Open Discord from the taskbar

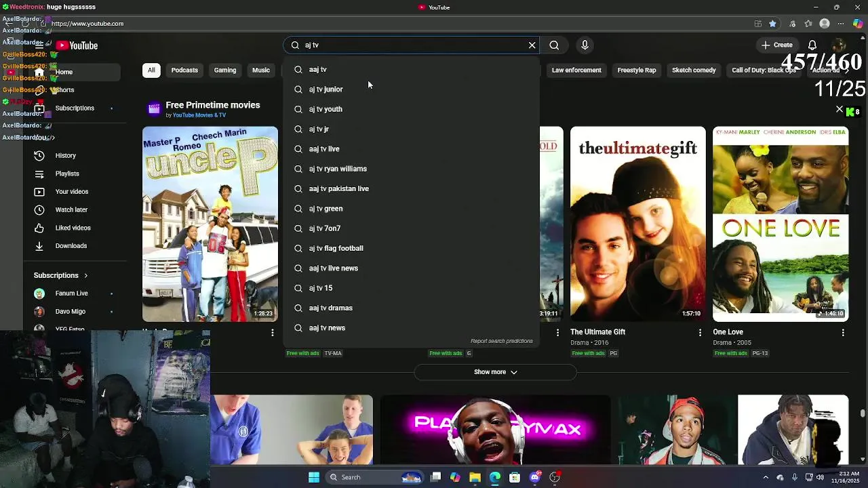coord(535,477)
